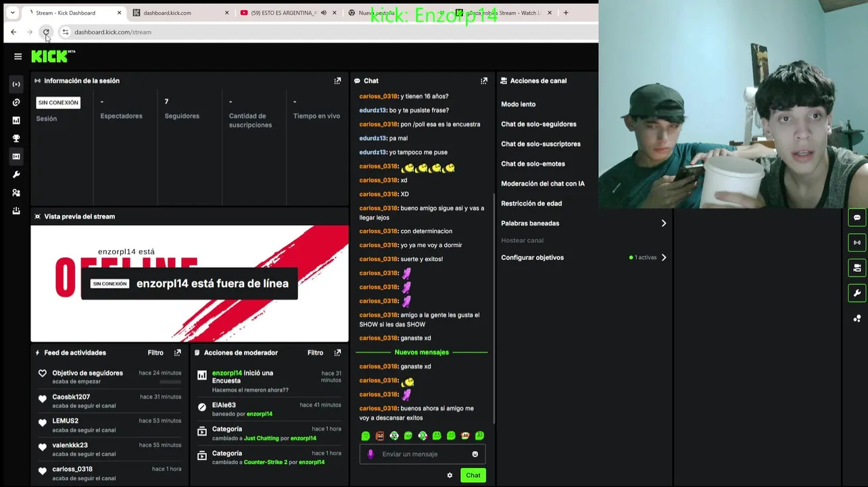Click the offline stream preview thumbnail
This screenshot has width=868, height=487.
(189, 283)
